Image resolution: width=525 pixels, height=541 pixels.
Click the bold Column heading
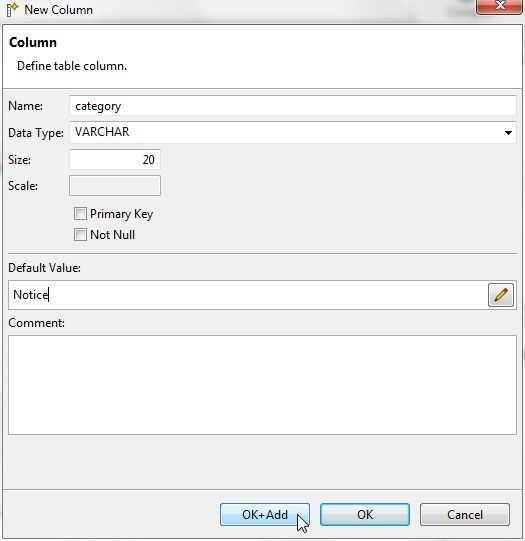33,42
